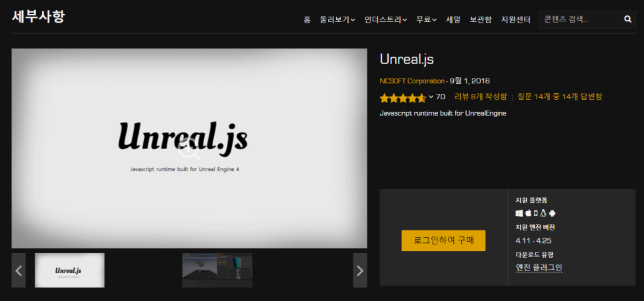The height and width of the screenshot is (301, 644).
Task: Click the Linux penguin platform icon
Action: pyautogui.click(x=543, y=213)
